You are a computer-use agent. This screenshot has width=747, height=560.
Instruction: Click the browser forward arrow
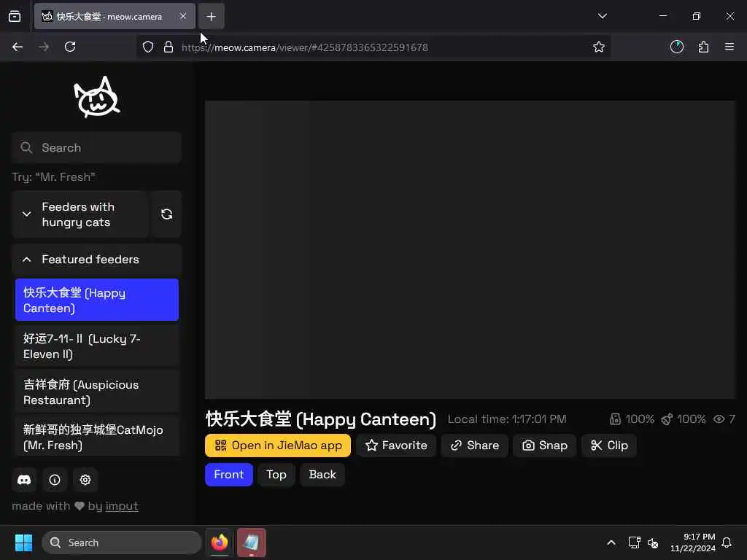coord(43,47)
